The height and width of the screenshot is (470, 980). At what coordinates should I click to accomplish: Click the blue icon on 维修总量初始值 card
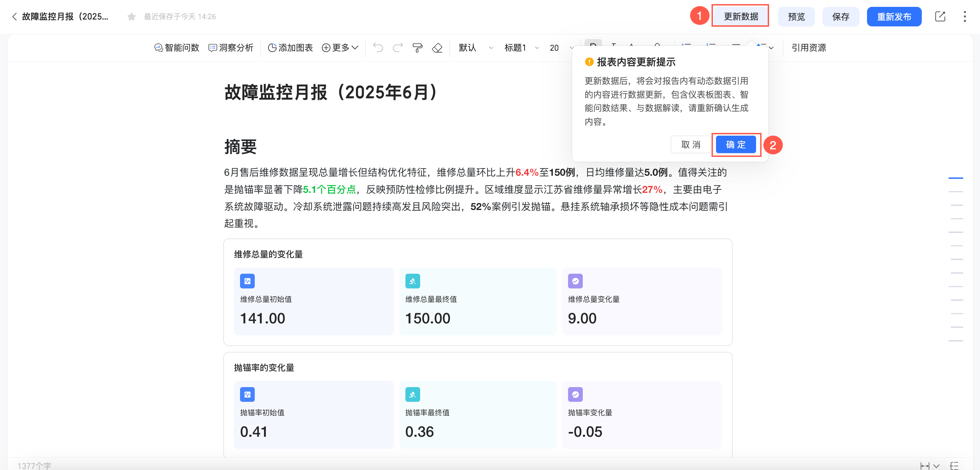tap(247, 281)
